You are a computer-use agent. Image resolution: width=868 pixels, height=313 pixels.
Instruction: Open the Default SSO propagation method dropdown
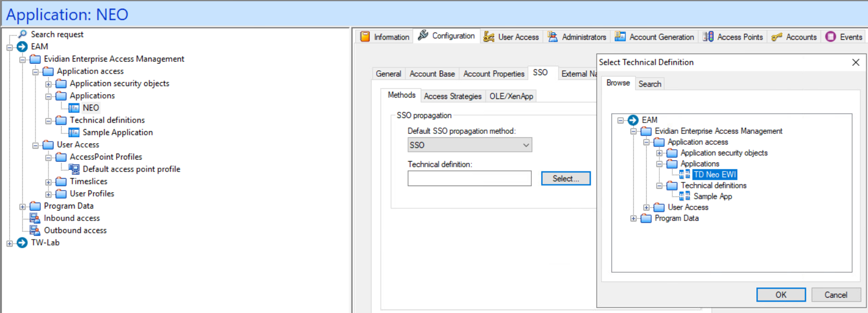[x=470, y=145]
